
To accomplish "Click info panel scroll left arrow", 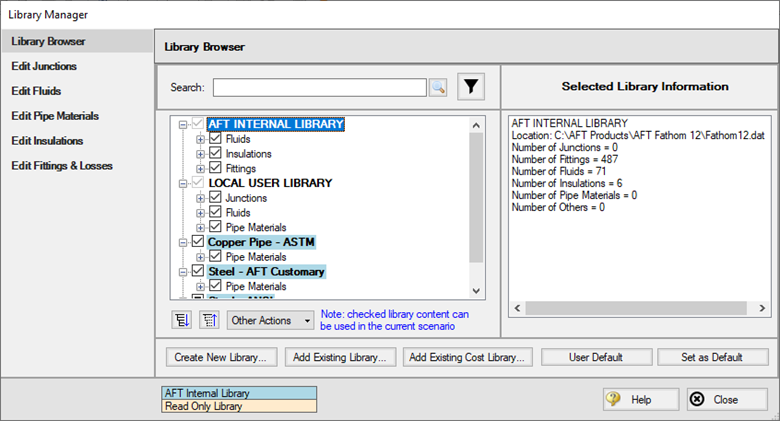I will tap(517, 309).
